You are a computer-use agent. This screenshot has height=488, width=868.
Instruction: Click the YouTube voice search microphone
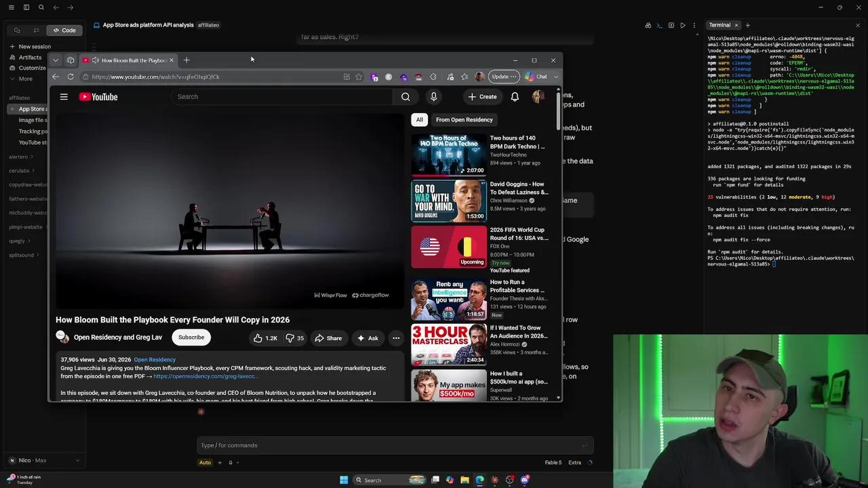(433, 97)
